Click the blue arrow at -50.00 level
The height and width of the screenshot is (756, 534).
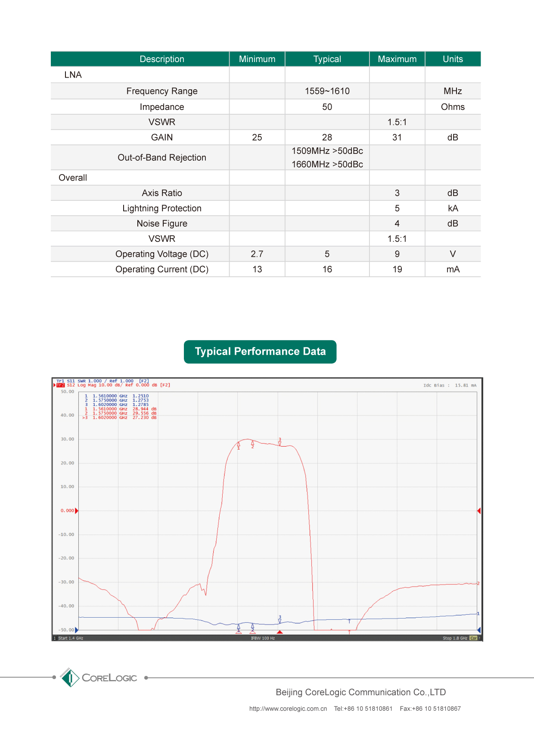point(77,630)
